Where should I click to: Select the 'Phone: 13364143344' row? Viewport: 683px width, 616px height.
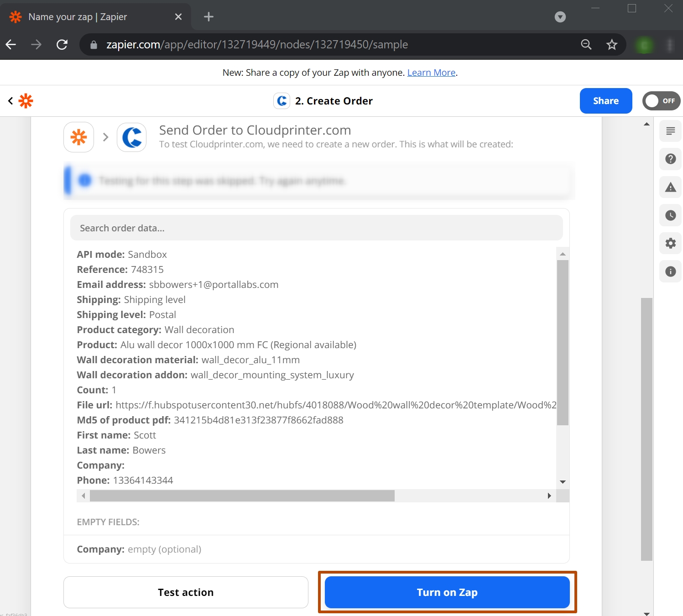click(x=125, y=480)
